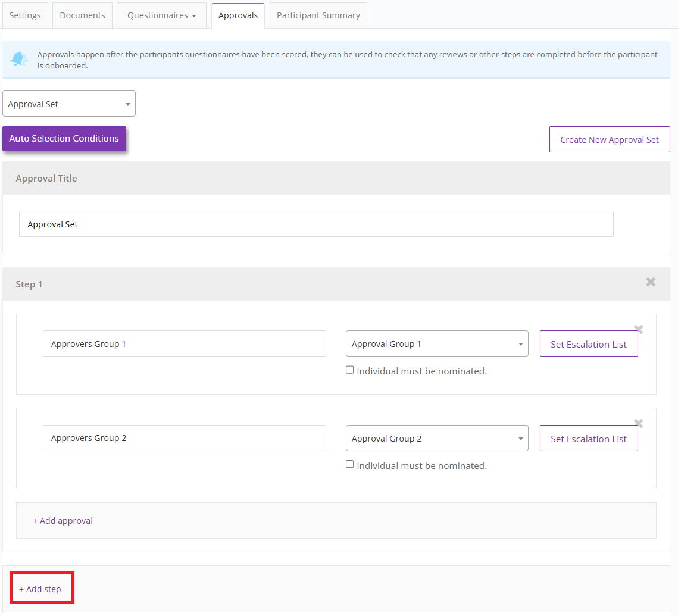
Task: Click the Approval Title heading
Action: pyautogui.click(x=46, y=179)
